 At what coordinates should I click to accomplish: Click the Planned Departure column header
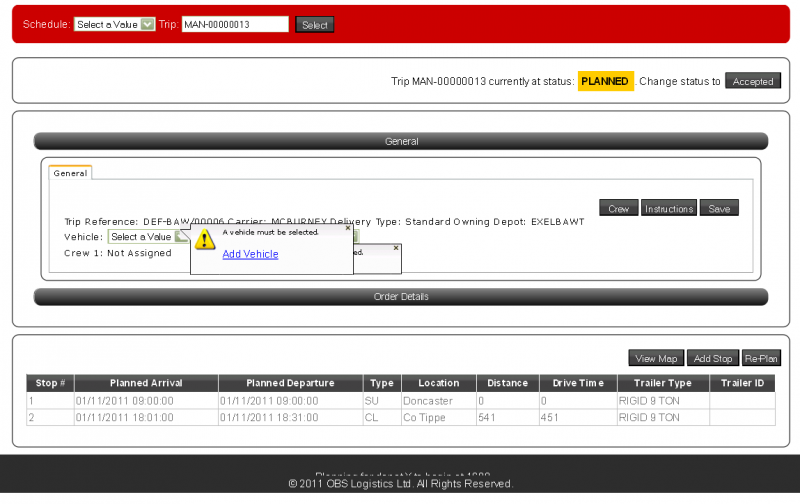290,383
